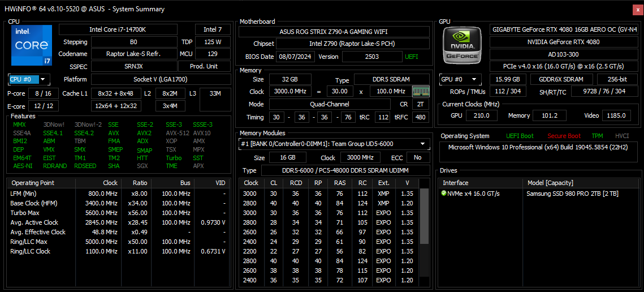Click the ECC No field
The width and height of the screenshot is (644, 292).
418,157
